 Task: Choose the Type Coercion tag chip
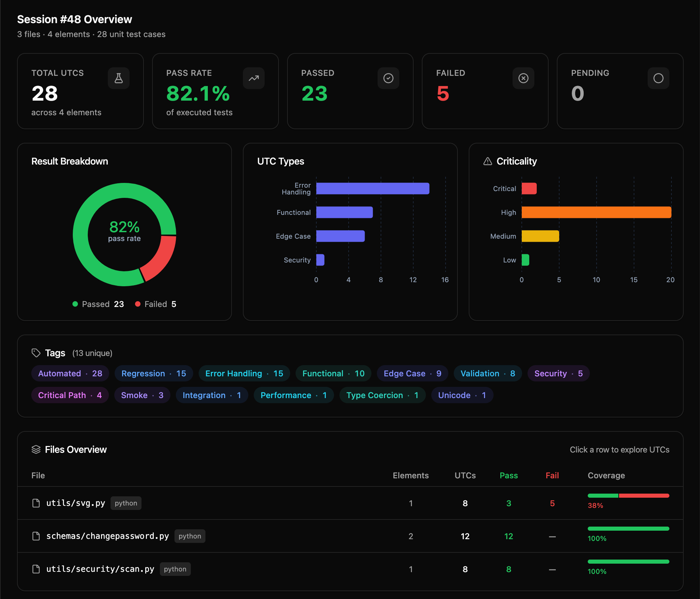pos(382,395)
